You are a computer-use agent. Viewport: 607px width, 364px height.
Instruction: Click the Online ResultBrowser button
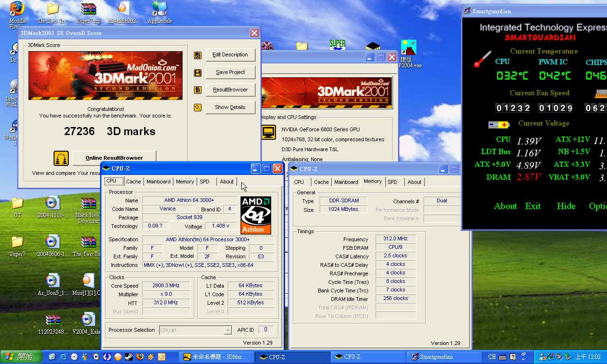(114, 158)
